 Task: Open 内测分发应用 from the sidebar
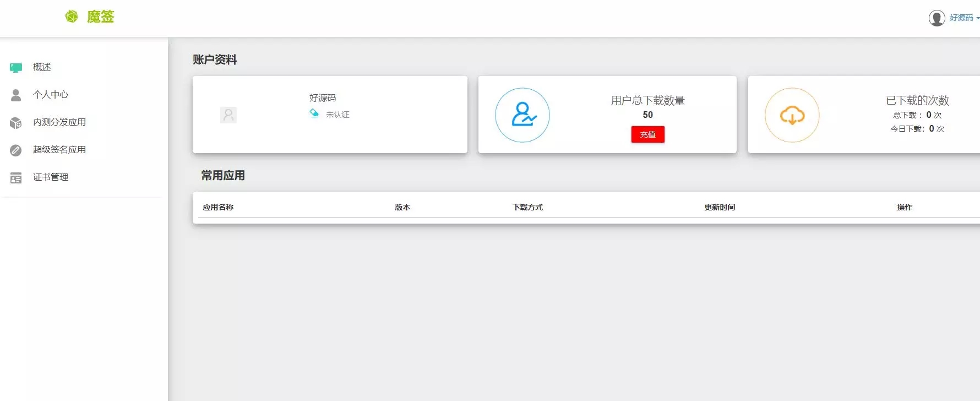(59, 122)
